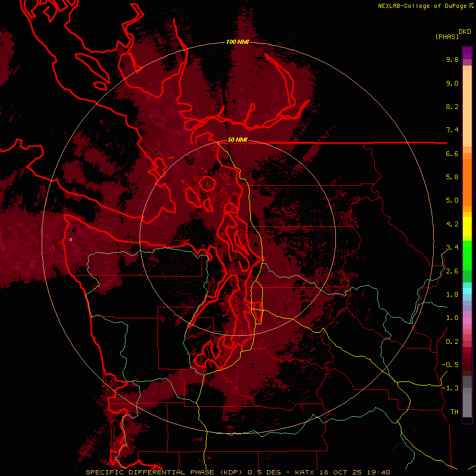The image size is (476, 476).
Task: Click the DKD label above the color scale
Action: coord(465,32)
